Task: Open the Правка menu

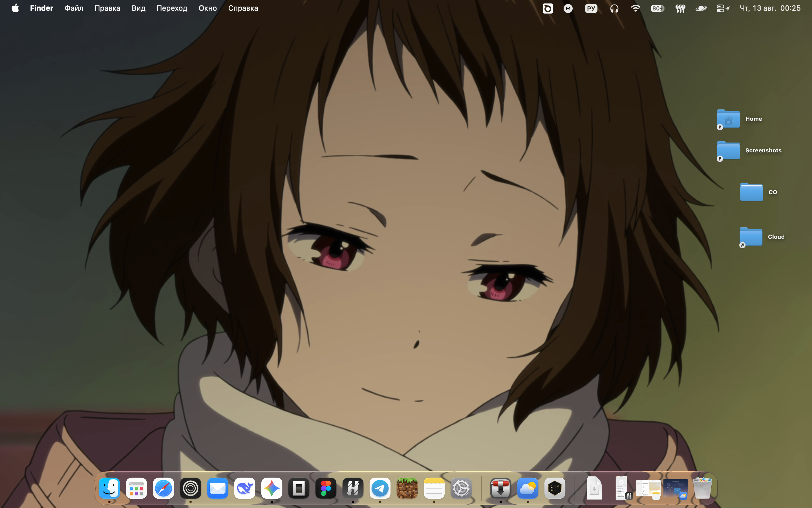Action: click(x=107, y=8)
